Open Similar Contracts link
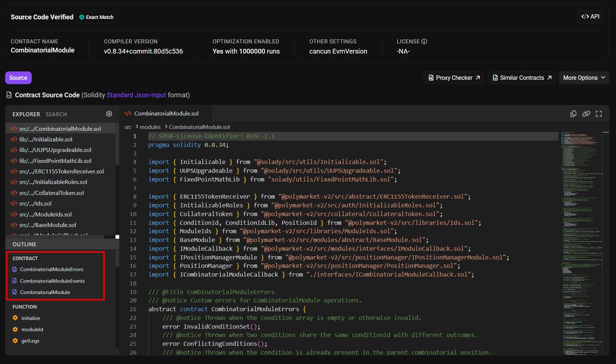Viewport: 616px width, 364px height. tap(522, 78)
